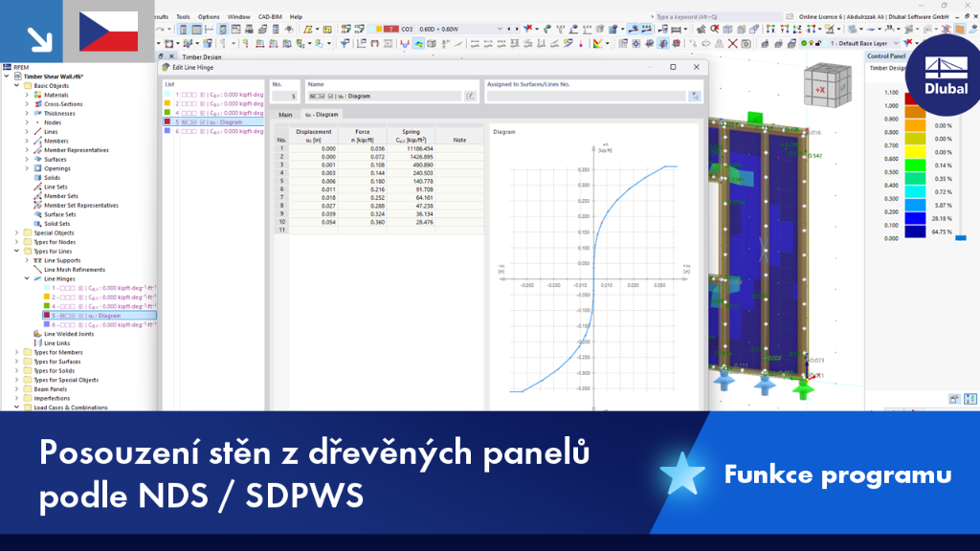Select the Line Links tree item
The image size is (980, 551).
point(56,343)
